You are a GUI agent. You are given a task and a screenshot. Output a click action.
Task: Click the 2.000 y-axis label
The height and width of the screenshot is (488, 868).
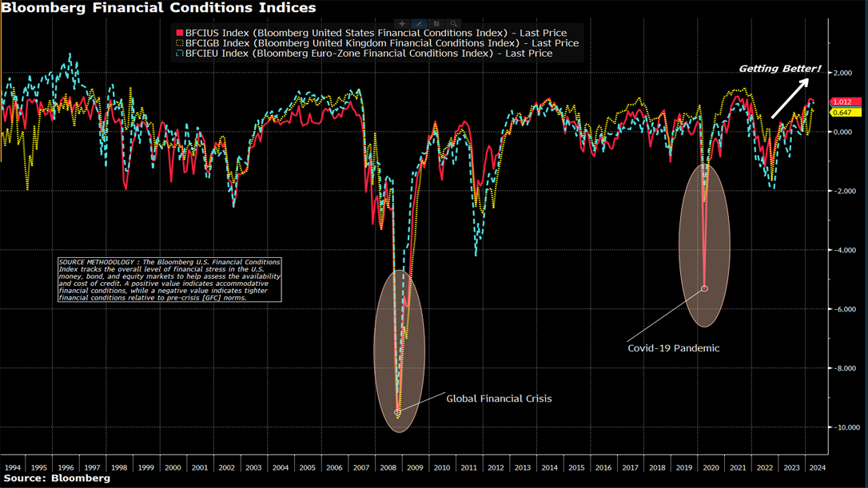pos(842,73)
